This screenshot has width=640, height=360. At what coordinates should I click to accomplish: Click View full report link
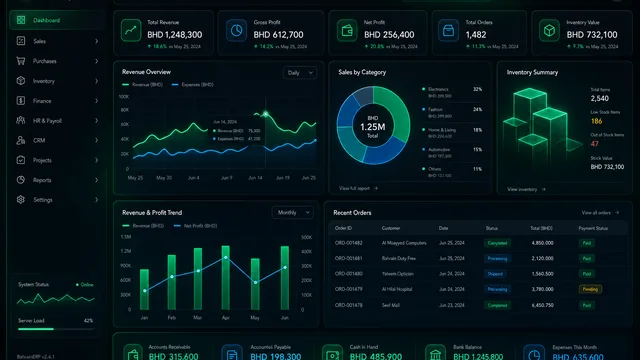(358, 189)
